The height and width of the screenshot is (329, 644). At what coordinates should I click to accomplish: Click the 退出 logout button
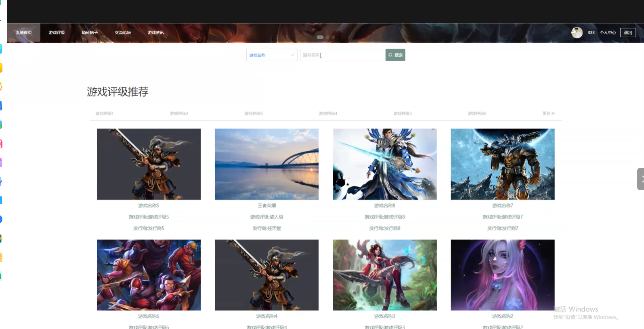click(x=628, y=33)
